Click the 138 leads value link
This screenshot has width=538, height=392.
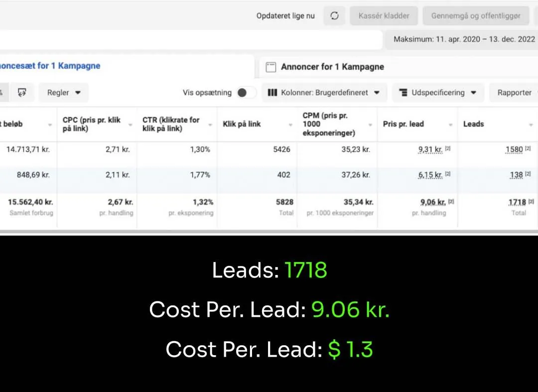[516, 175]
